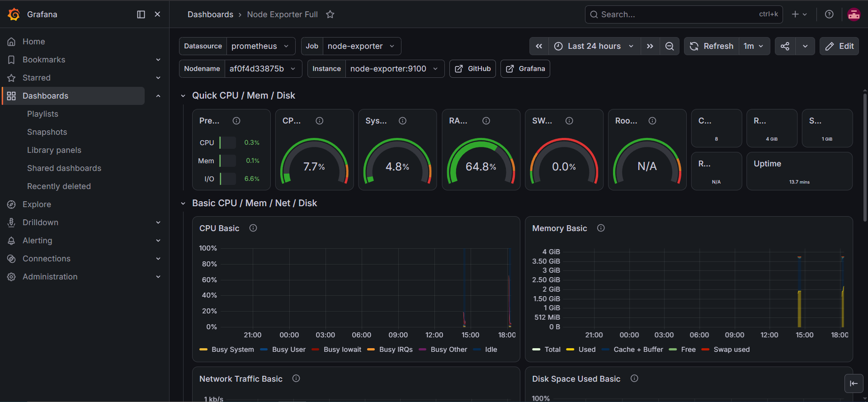Open Shared dashboards
This screenshot has height=402, width=868.
click(x=64, y=168)
